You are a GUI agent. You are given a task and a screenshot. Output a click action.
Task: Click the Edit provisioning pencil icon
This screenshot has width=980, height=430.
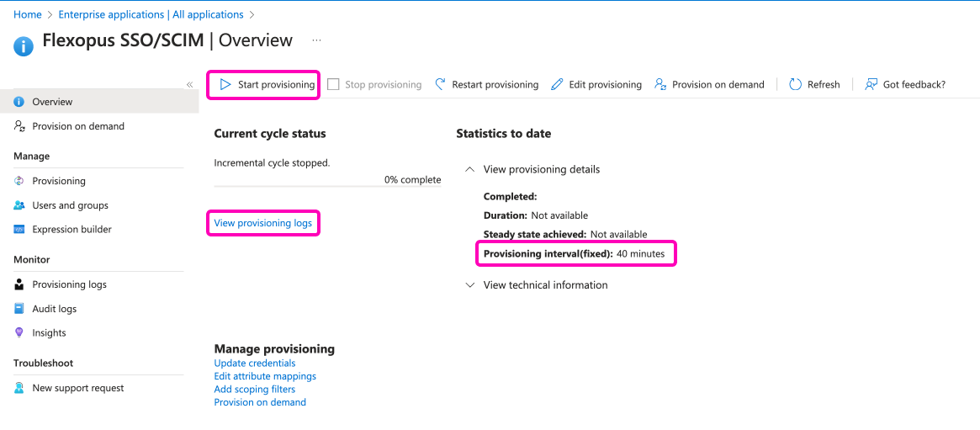point(557,84)
